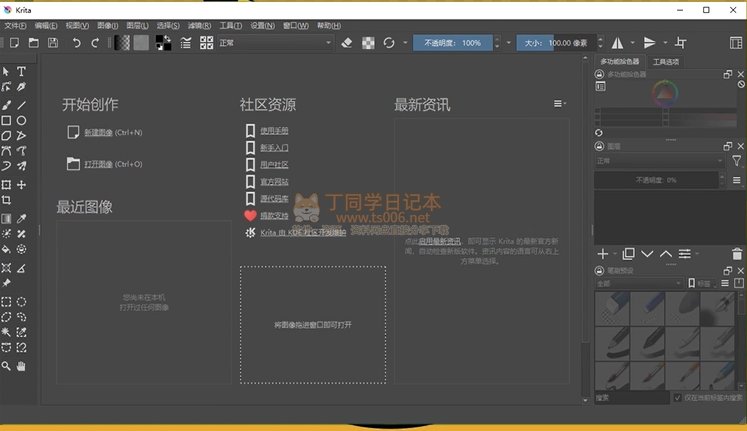Toggle preserve alpha checkerboard button

tap(368, 43)
